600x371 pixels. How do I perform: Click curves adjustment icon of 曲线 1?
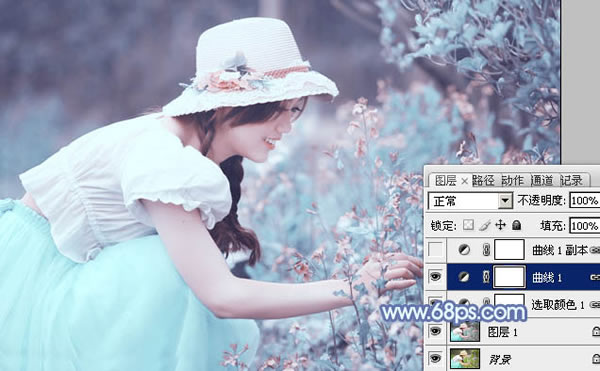coord(464,277)
